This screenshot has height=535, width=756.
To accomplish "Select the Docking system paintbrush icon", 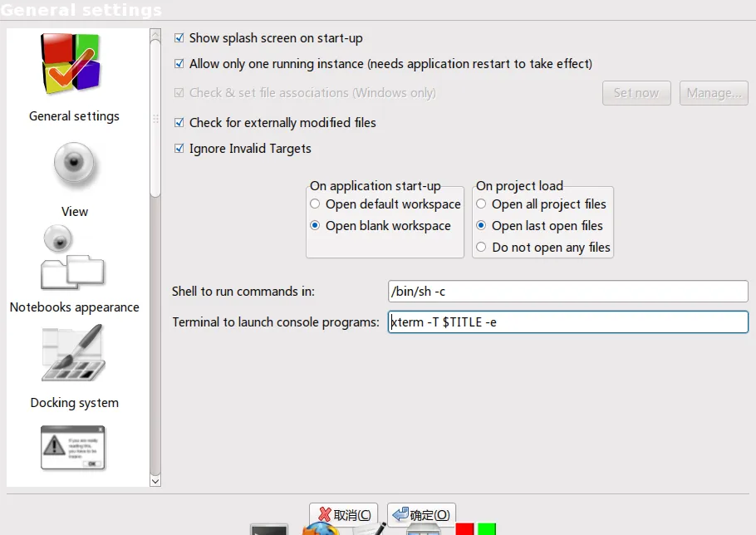I will tap(73, 353).
